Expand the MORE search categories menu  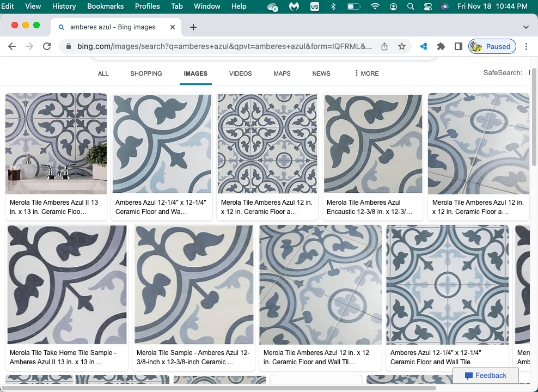tap(366, 73)
